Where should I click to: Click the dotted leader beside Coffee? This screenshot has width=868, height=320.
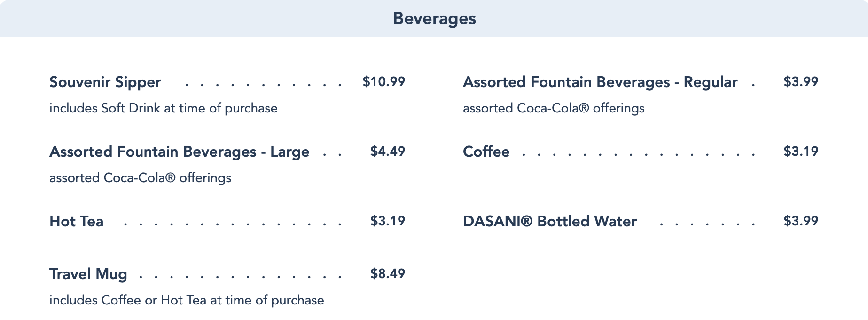(x=638, y=154)
